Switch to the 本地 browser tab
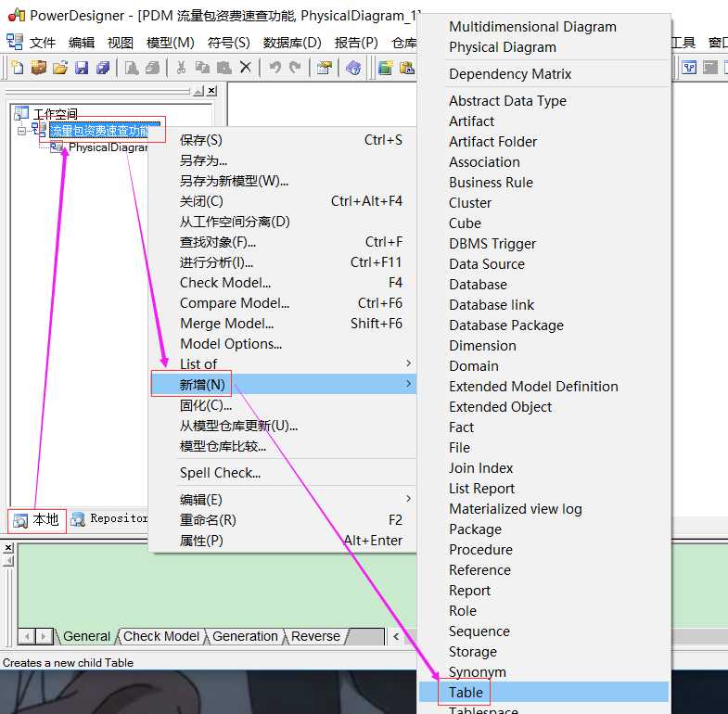The image size is (728, 714). coord(37,520)
